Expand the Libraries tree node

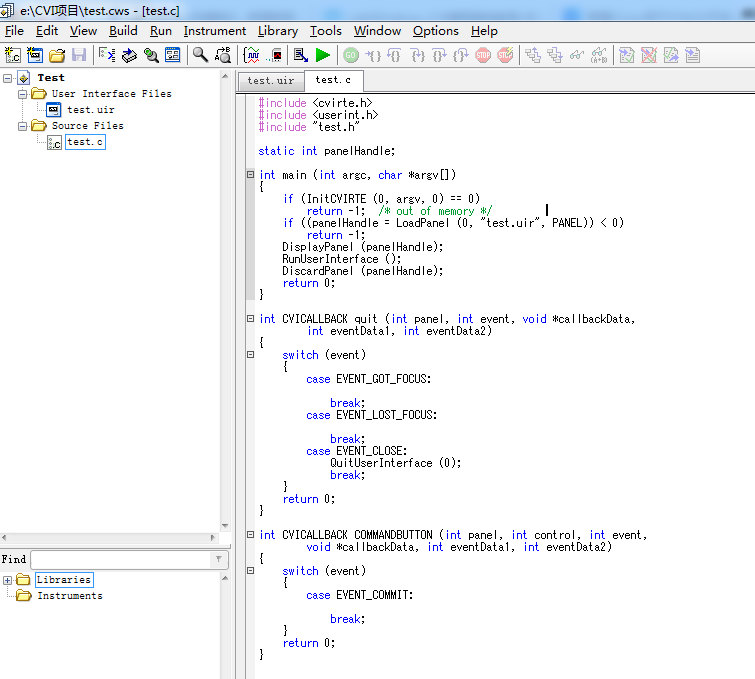(x=8, y=580)
